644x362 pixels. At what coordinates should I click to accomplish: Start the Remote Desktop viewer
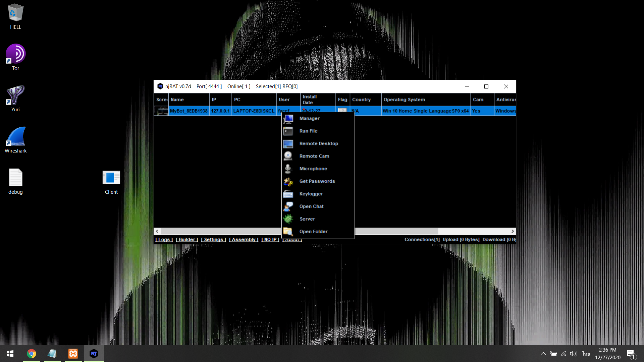(x=319, y=143)
